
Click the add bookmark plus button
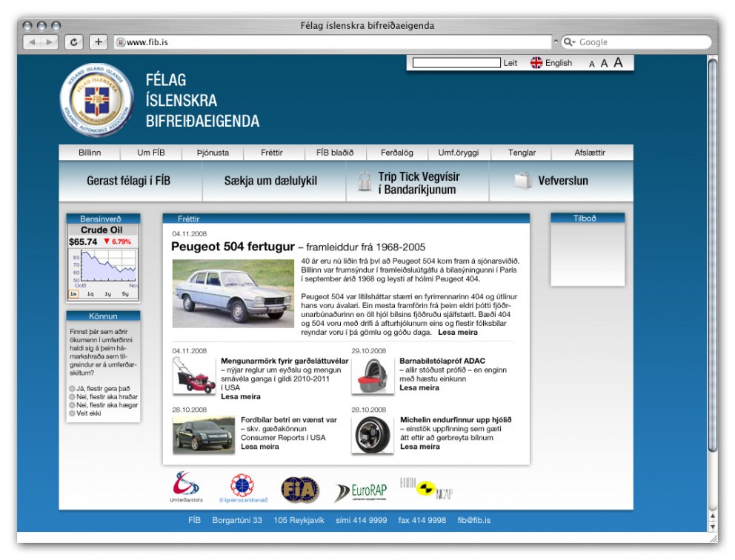[x=99, y=42]
